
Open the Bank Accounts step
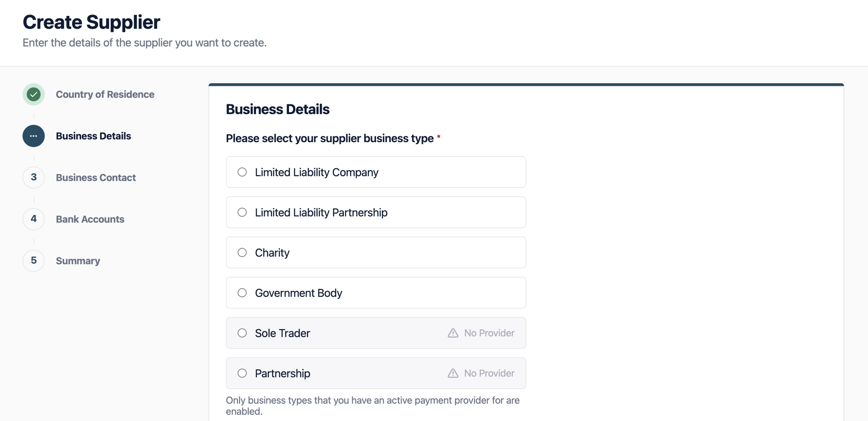coord(90,219)
